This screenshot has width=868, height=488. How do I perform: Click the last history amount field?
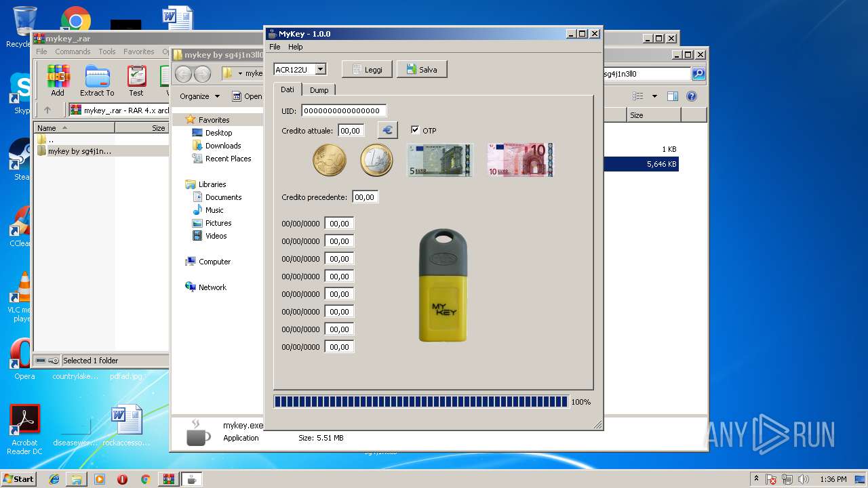point(339,347)
